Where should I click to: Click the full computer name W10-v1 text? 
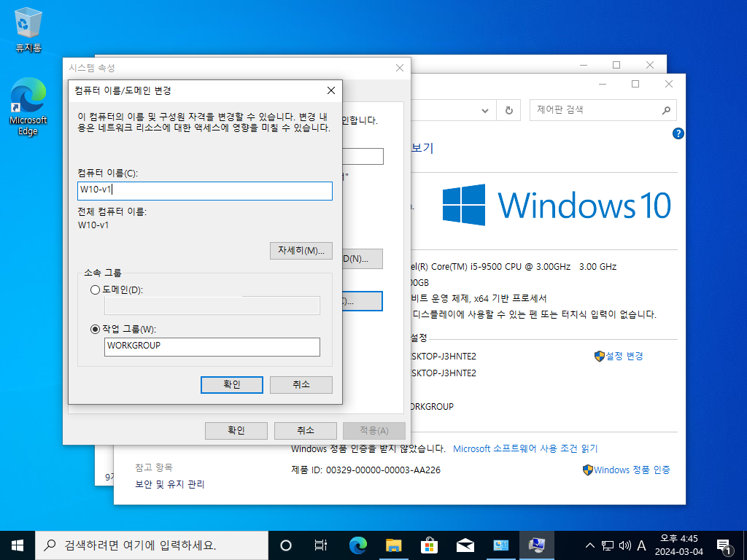93,225
